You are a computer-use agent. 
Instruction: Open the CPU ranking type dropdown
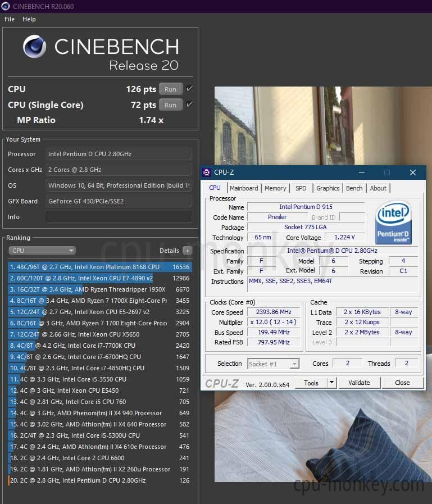pos(42,251)
